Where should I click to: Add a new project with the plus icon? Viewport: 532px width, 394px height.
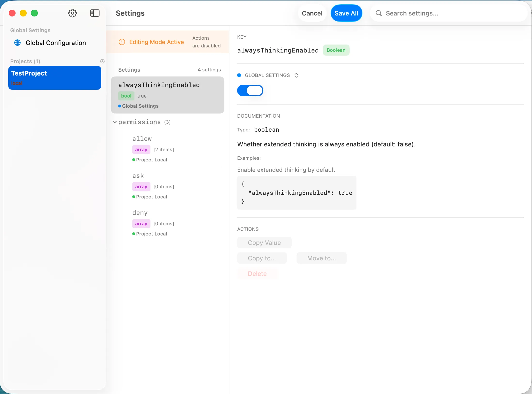(102, 61)
